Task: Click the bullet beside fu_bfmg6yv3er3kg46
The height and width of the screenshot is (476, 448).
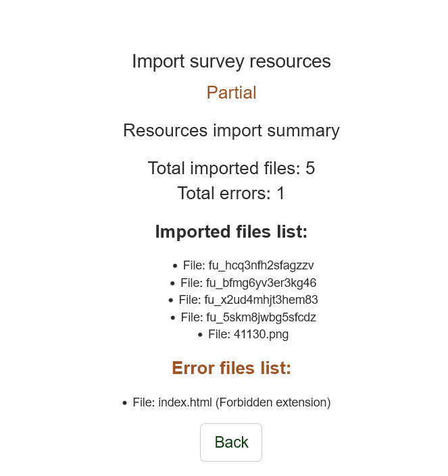Action: [173, 284]
